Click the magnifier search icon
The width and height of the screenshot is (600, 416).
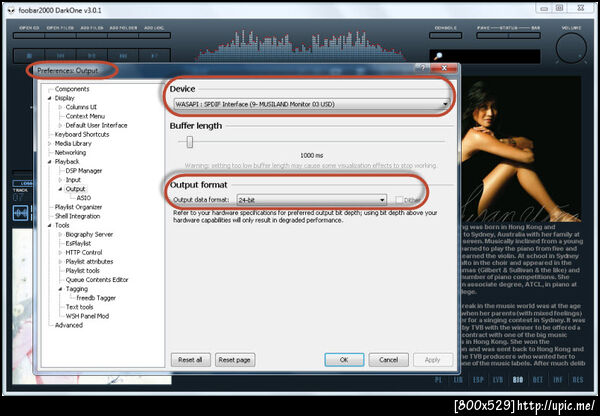(x=438, y=56)
